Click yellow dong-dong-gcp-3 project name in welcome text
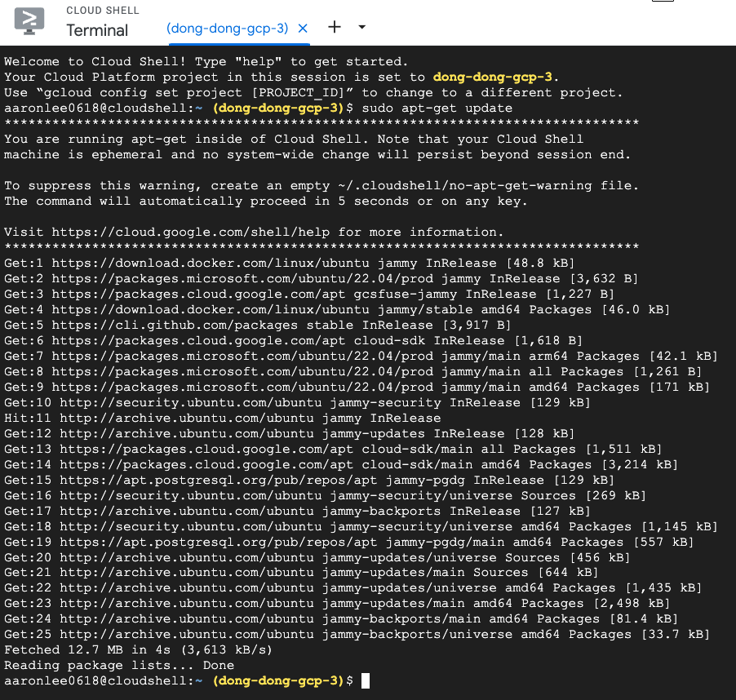Viewport: 736px width, 700px height. pyautogui.click(x=492, y=78)
